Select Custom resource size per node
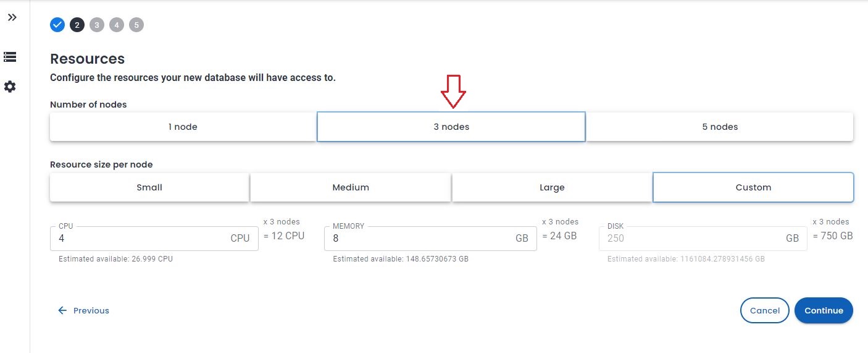Viewport: 868px width, 353px height. pyautogui.click(x=753, y=187)
